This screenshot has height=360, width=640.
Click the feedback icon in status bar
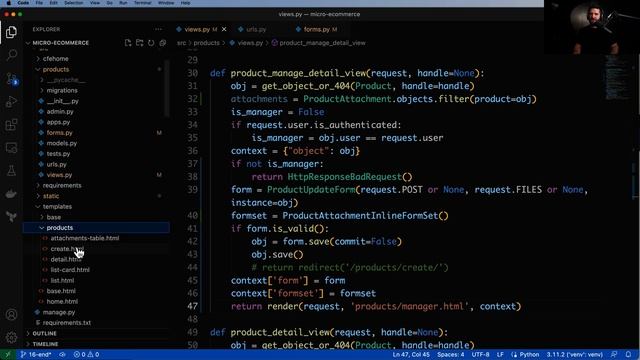[614, 354]
